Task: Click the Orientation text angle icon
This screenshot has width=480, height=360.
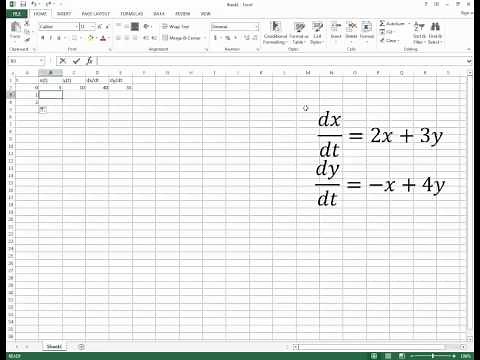Action: point(147,26)
